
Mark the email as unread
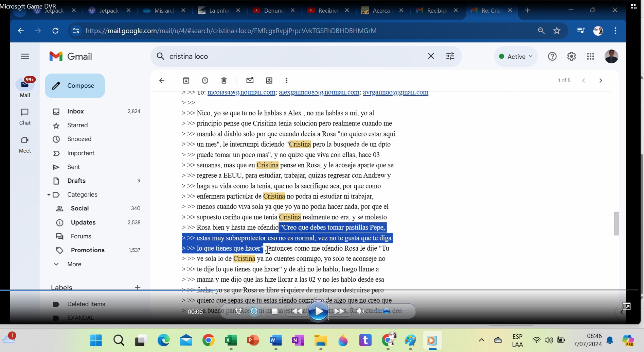tap(250, 81)
